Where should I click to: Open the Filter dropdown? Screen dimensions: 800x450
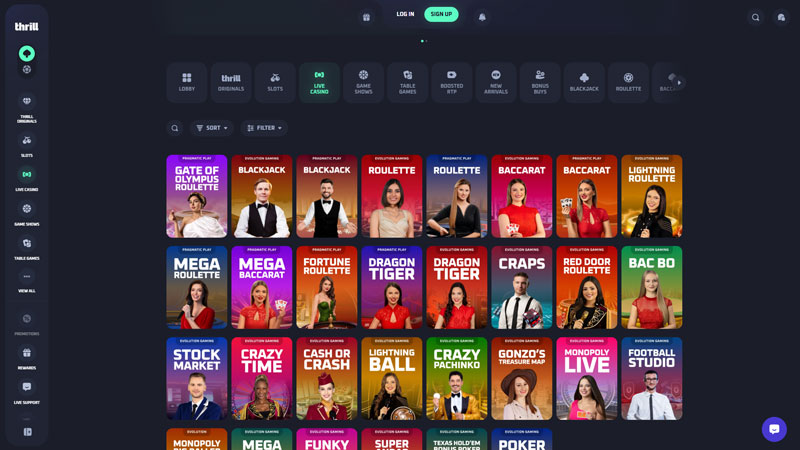pos(264,128)
